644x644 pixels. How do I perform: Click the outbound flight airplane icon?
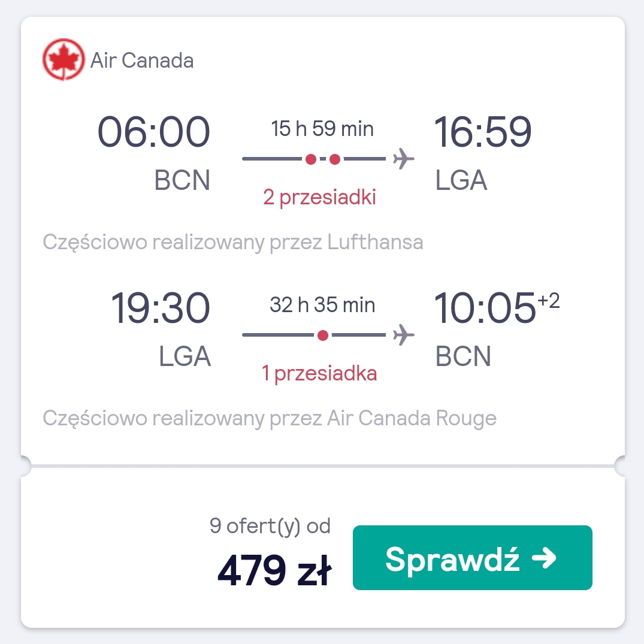(403, 159)
